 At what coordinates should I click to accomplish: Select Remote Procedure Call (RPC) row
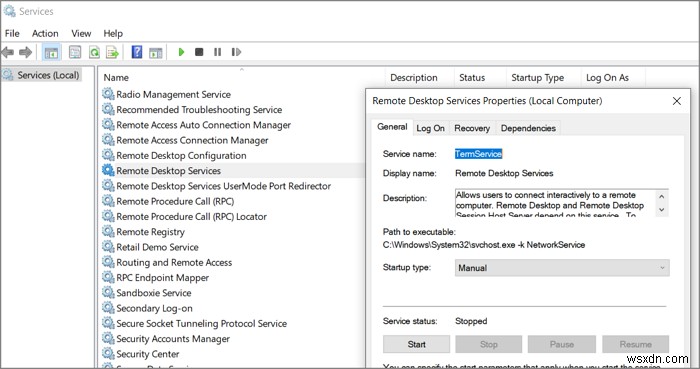(175, 201)
